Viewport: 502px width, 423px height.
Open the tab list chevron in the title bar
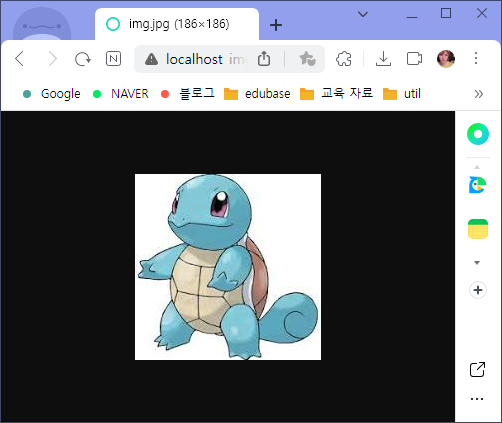pyautogui.click(x=363, y=14)
